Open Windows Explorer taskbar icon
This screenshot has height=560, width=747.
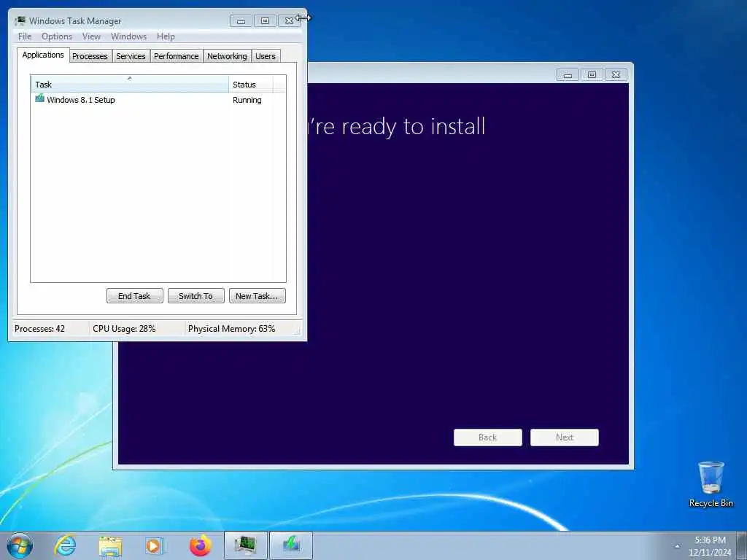click(111, 545)
